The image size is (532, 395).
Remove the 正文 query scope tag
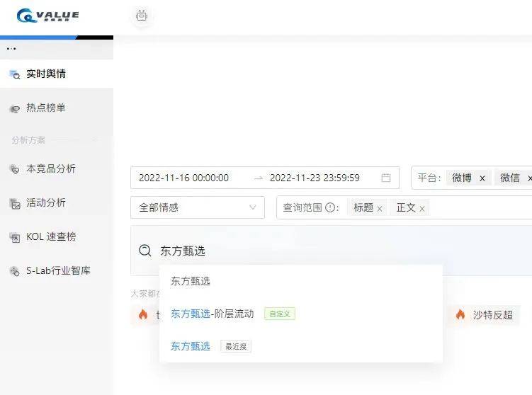(x=421, y=209)
